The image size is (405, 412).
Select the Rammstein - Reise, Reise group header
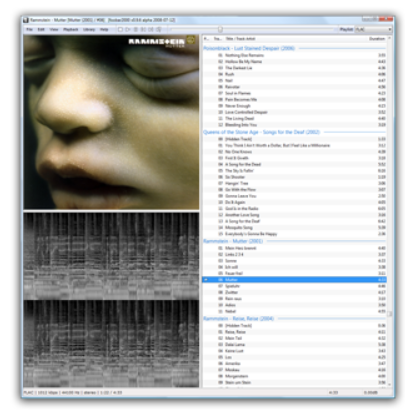238,319
